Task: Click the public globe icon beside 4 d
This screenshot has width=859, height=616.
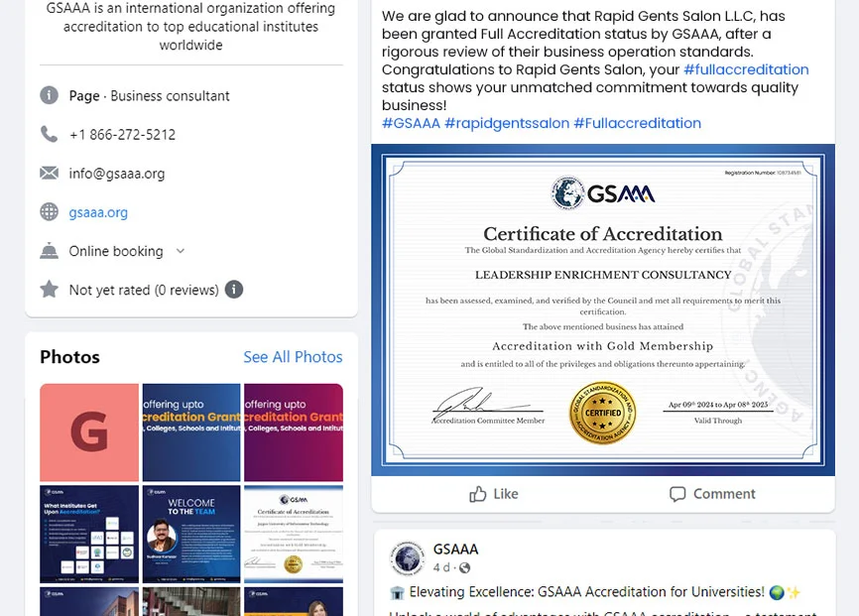Action: click(x=464, y=567)
